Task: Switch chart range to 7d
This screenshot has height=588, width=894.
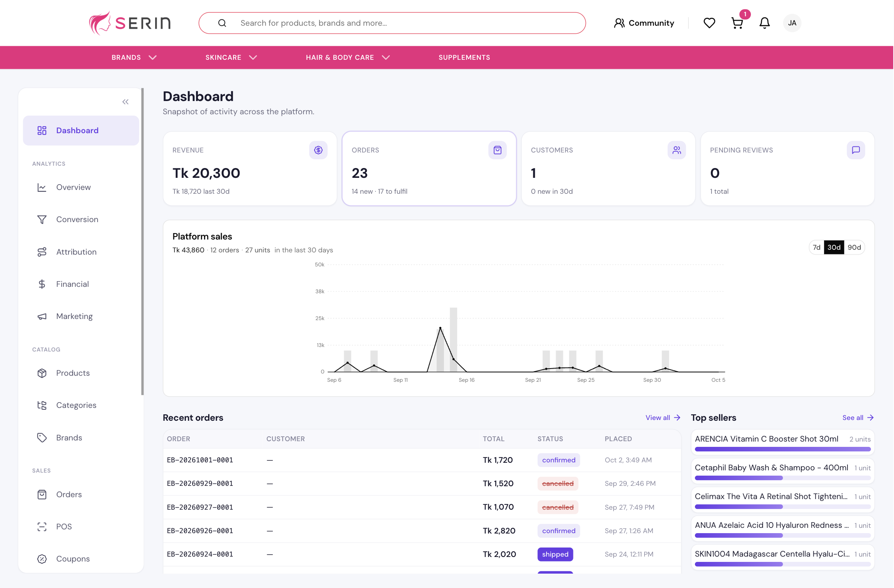Action: pyautogui.click(x=816, y=247)
